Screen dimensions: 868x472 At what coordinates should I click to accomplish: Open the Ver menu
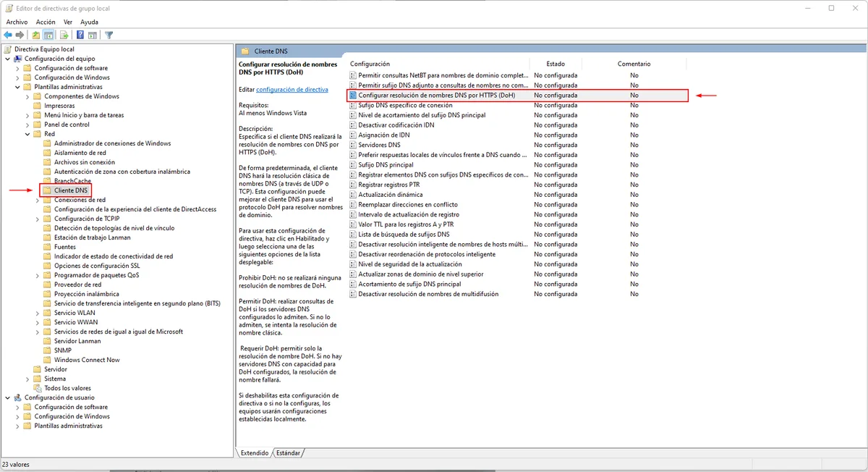(68, 22)
